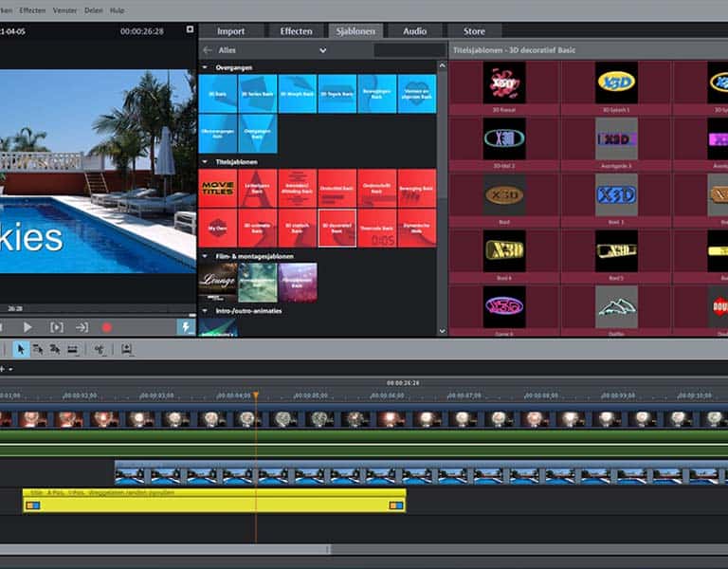This screenshot has width=728, height=569.
Task: Select the bronze oval Bord title thumbnail
Action: (504, 194)
